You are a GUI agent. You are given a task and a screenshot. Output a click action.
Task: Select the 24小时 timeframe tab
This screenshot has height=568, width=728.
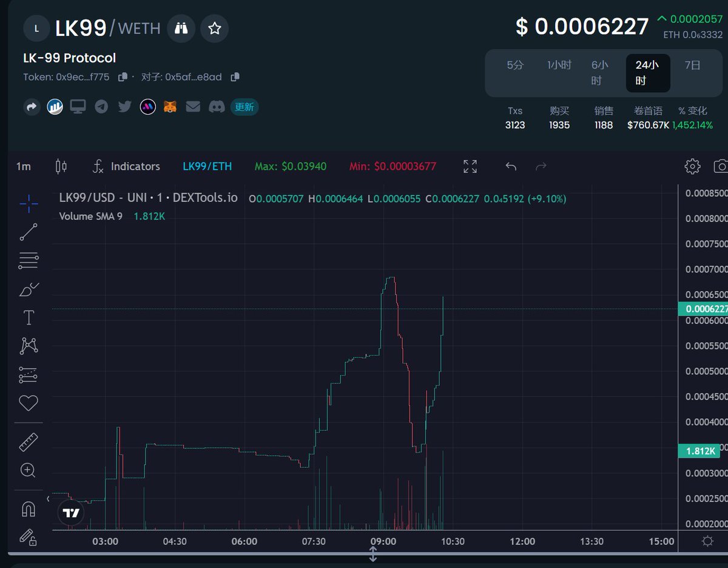point(648,73)
